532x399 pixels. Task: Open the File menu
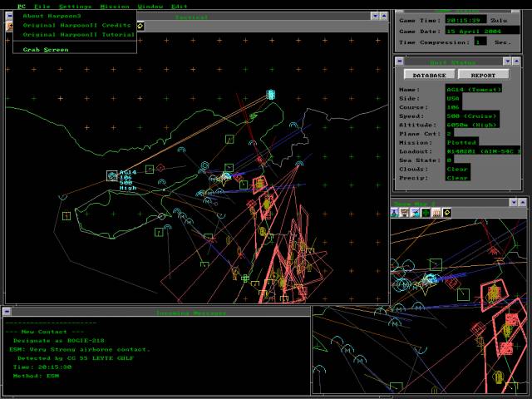pos(42,7)
